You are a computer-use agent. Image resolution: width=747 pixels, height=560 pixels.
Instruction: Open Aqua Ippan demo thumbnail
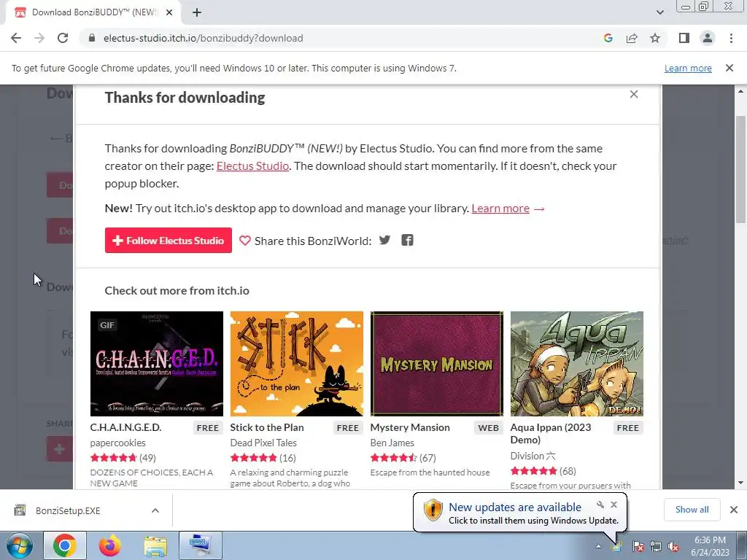(x=576, y=364)
